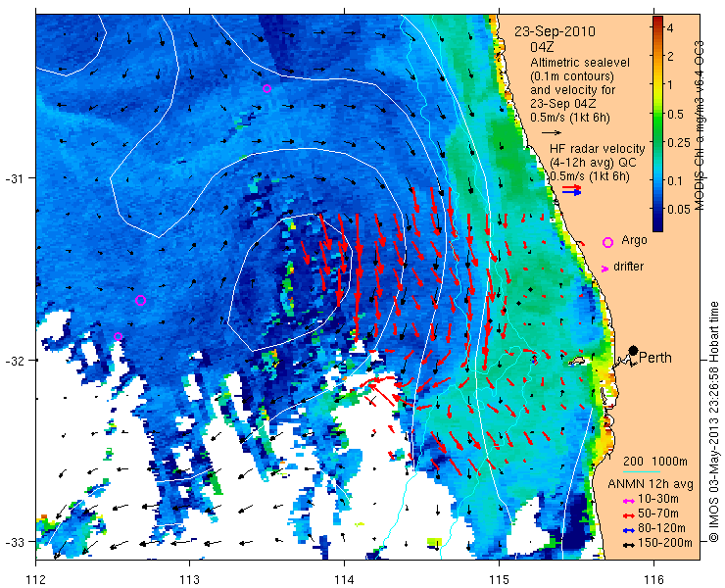This screenshot has height=588, width=725.
Task: Click the 'Altimetric sealevel' legend text
Action: tap(580, 62)
